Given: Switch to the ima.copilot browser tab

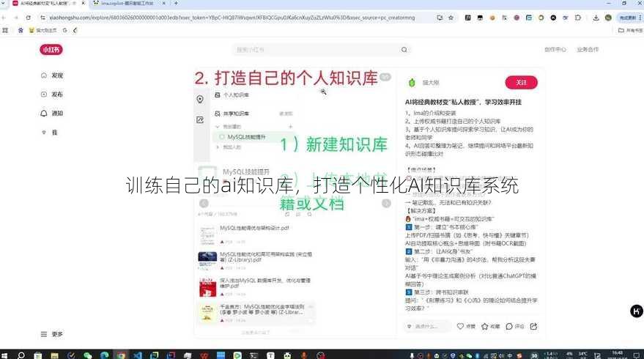Looking at the screenshot, I should tap(127, 3).
